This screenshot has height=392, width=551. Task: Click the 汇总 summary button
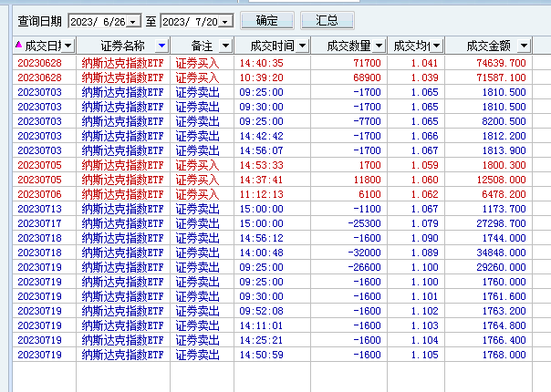coord(327,21)
